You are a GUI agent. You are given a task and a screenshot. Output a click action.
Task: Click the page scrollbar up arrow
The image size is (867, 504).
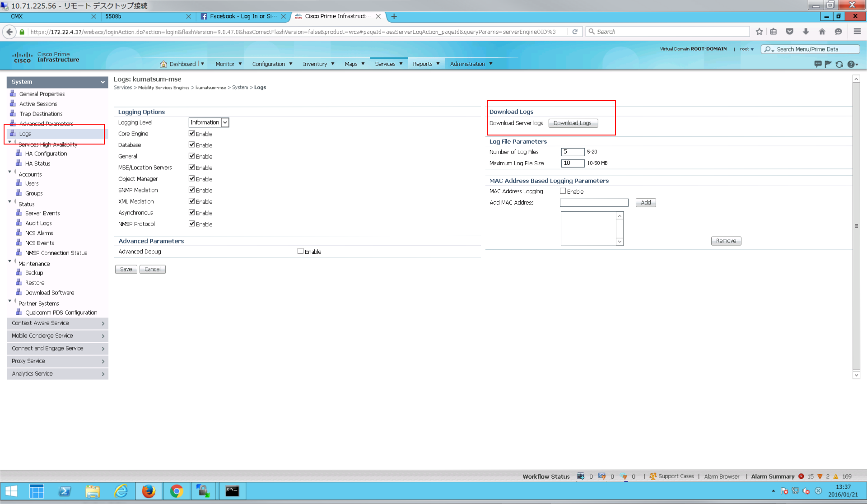(x=856, y=79)
